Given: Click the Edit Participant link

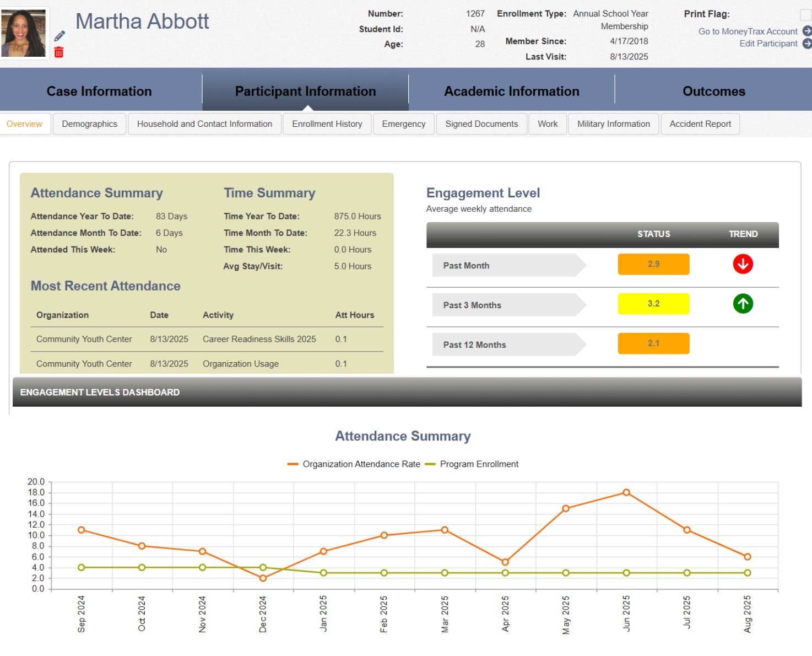Looking at the screenshot, I should (x=768, y=44).
